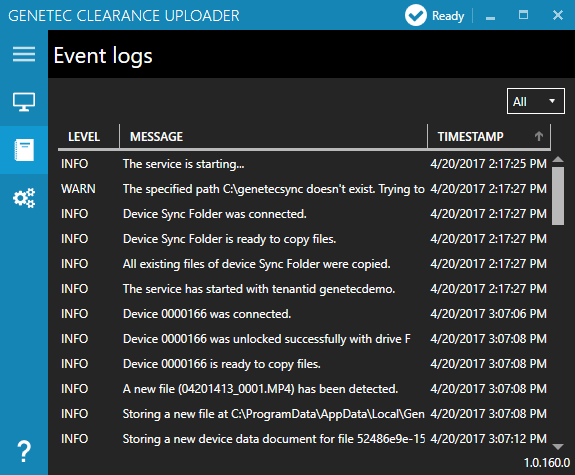Click timestamp 4/20/2017 3:07:12 PM

[488, 439]
